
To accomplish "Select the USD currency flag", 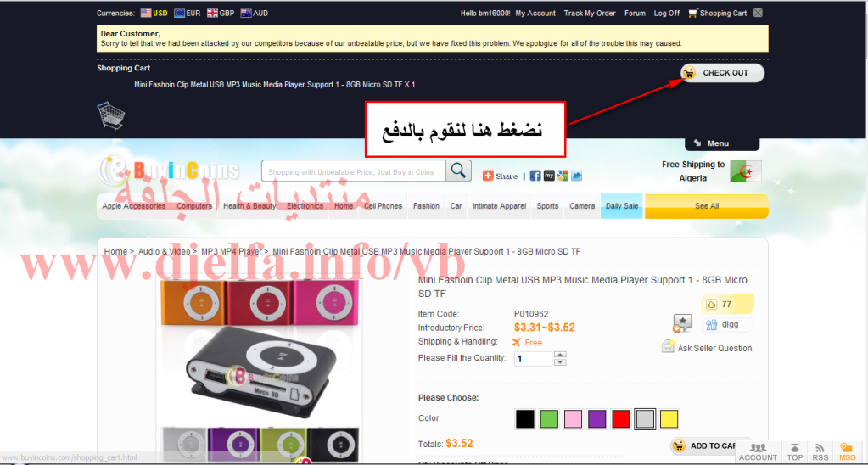I will coord(146,13).
